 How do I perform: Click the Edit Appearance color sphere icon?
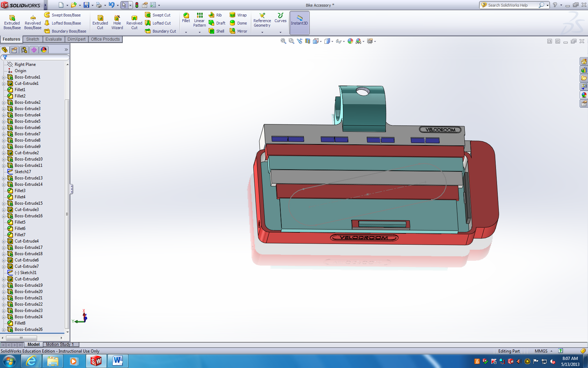(x=350, y=41)
